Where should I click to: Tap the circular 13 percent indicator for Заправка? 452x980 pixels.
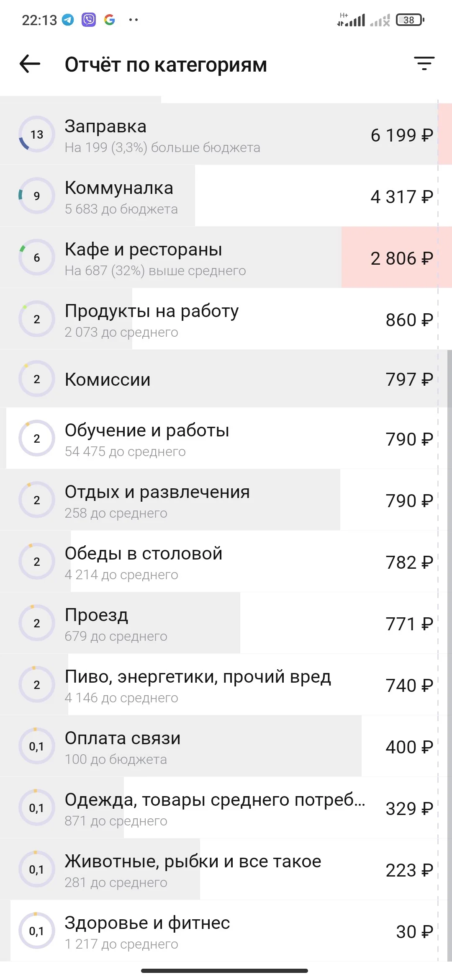(37, 134)
